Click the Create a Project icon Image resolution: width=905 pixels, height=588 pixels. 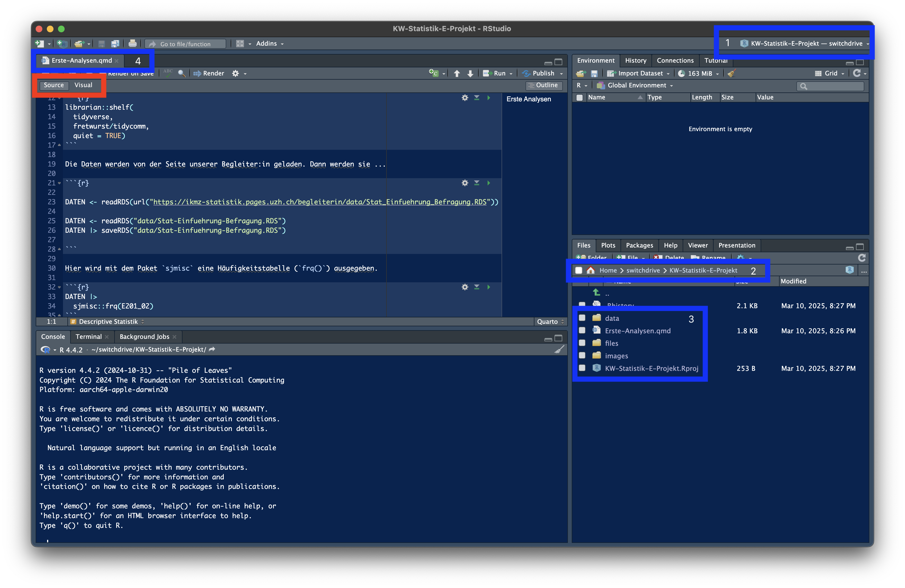point(62,44)
